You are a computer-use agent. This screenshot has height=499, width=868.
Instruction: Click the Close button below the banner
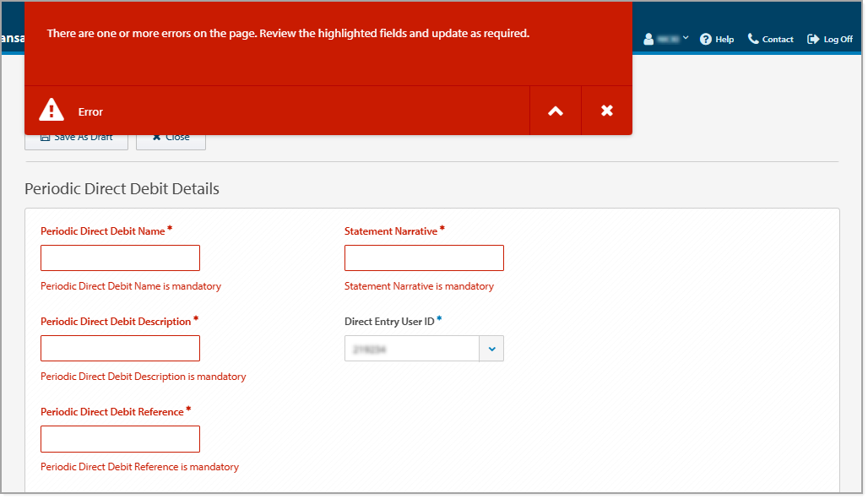click(171, 137)
